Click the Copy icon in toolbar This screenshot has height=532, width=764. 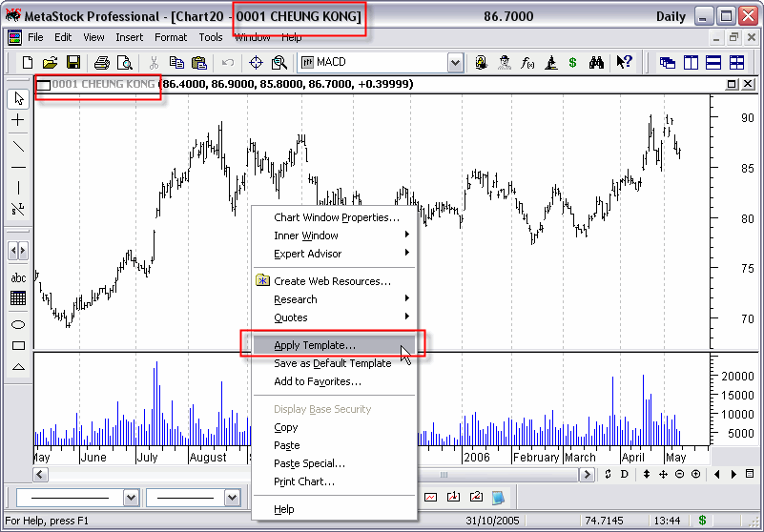point(176,62)
